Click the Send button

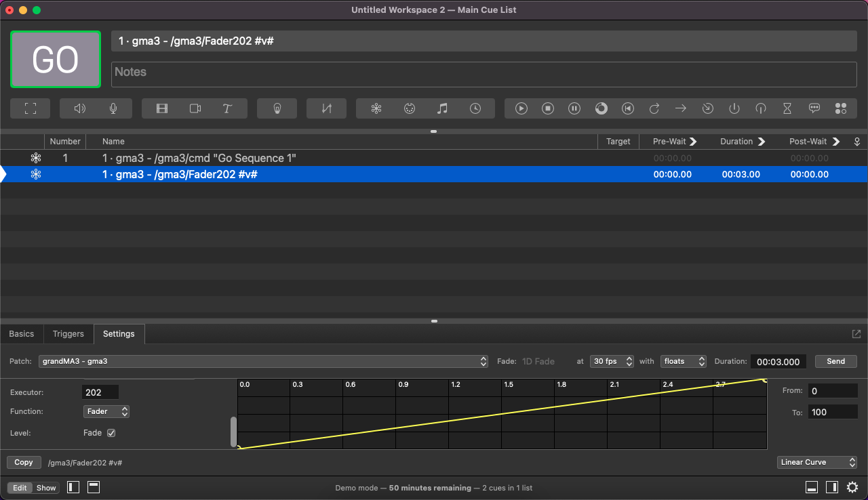click(x=835, y=362)
